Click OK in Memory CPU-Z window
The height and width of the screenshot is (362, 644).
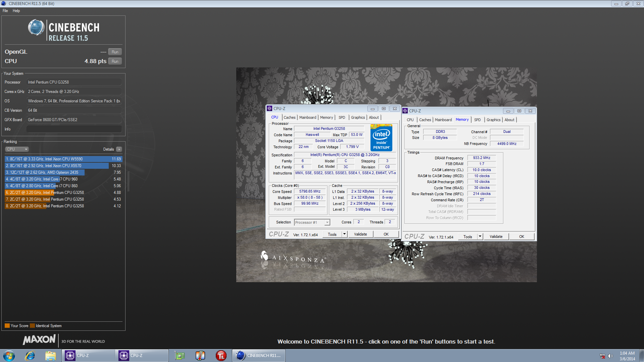(522, 237)
